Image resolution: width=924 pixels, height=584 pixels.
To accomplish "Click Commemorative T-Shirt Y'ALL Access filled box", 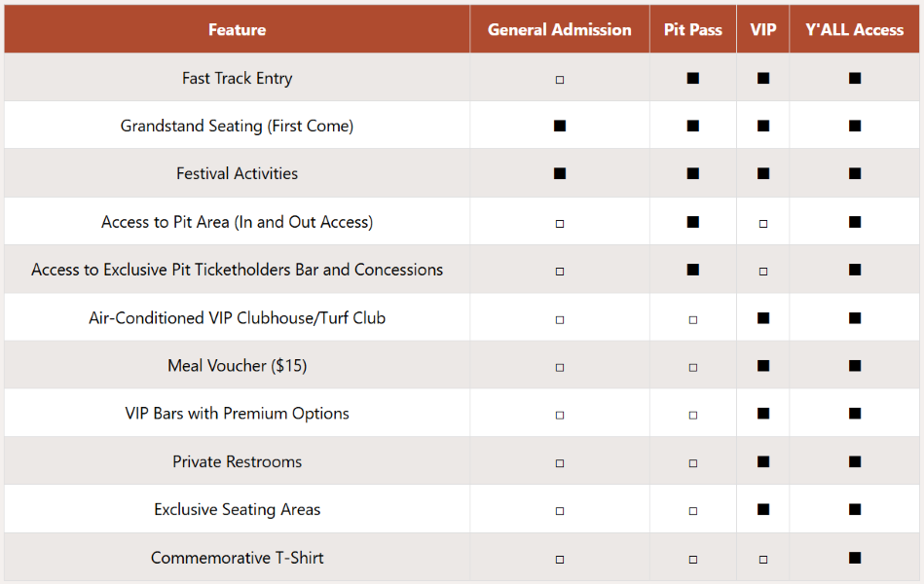I will pyautogui.click(x=855, y=558).
